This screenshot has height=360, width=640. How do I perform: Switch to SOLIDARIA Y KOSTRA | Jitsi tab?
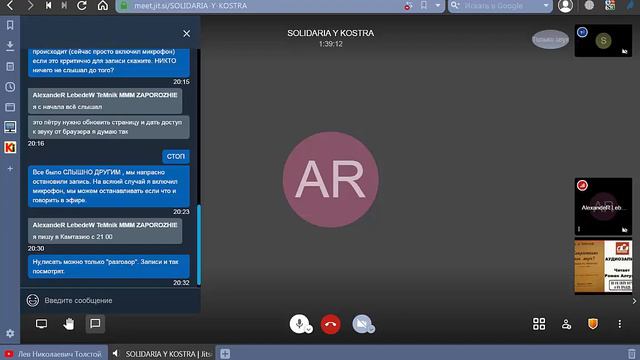click(161, 353)
